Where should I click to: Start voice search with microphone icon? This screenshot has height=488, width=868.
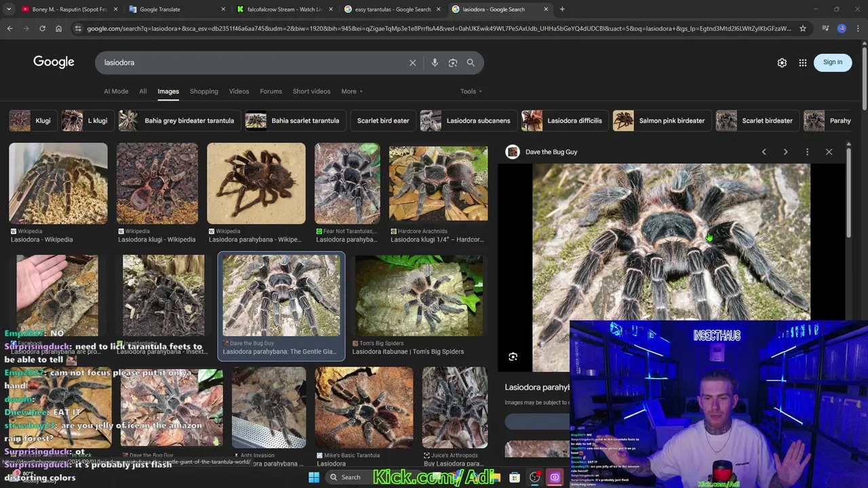click(435, 62)
